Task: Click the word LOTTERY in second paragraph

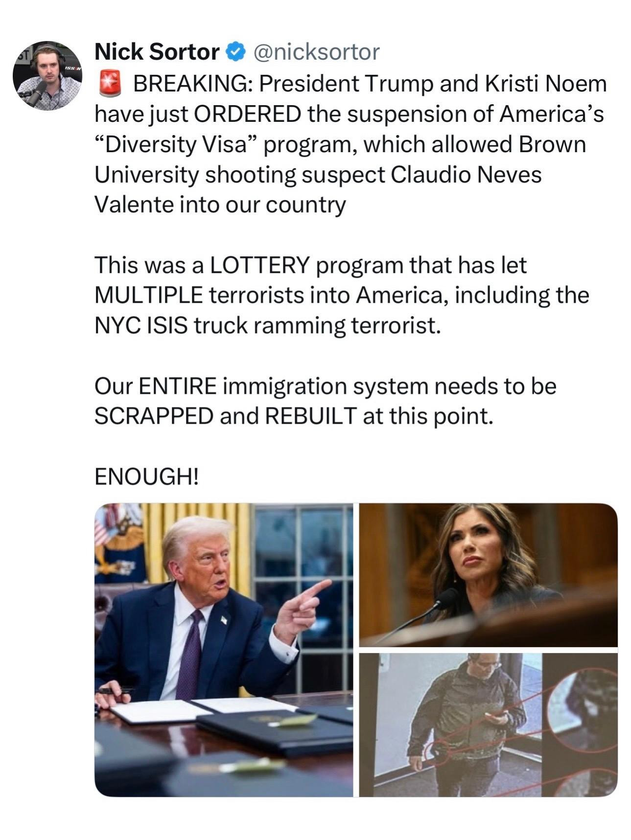Action: pos(260,266)
